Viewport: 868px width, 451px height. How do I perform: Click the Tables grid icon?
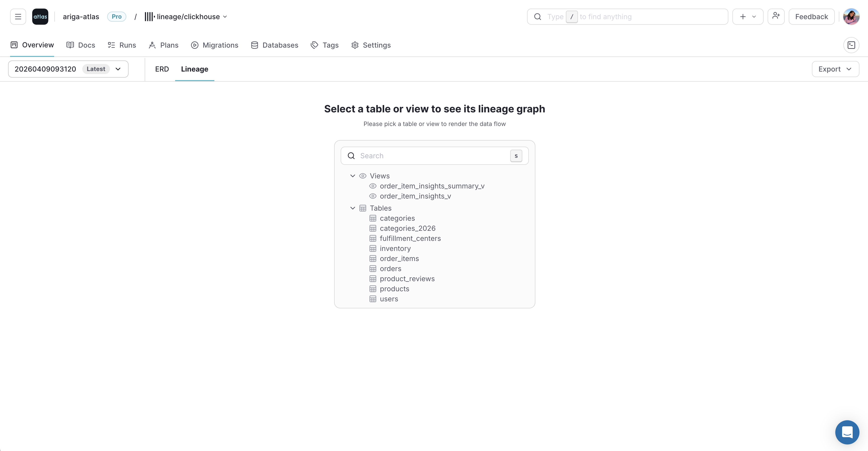click(x=363, y=208)
